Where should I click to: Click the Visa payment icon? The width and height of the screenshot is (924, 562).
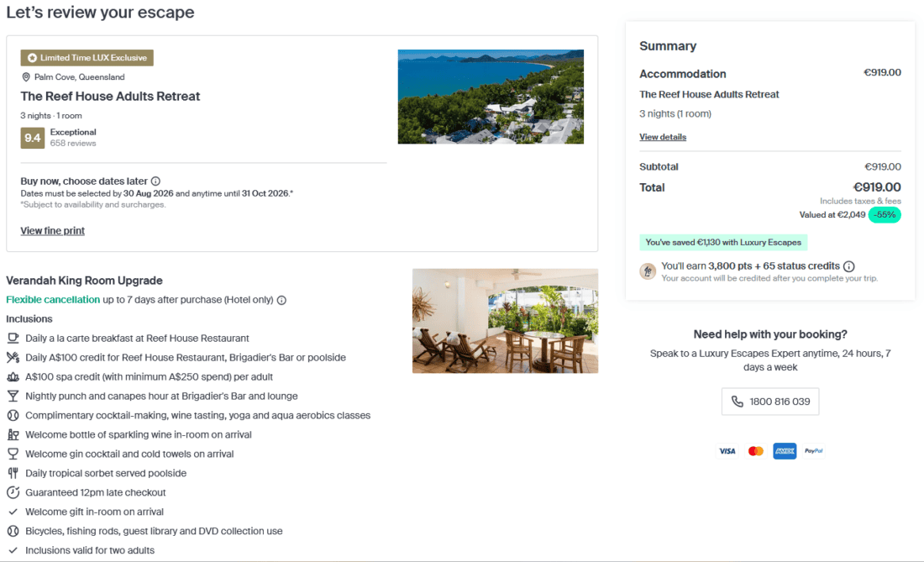(x=727, y=451)
